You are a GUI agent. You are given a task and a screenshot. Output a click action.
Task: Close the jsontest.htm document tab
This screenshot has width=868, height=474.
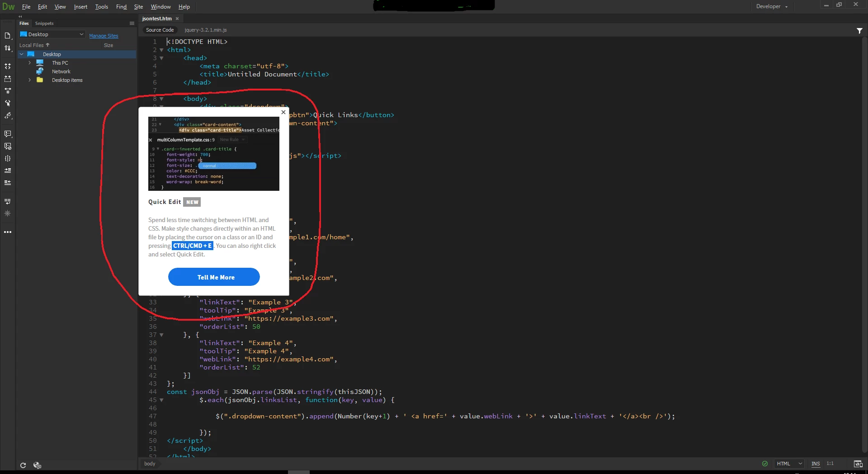pos(177,19)
